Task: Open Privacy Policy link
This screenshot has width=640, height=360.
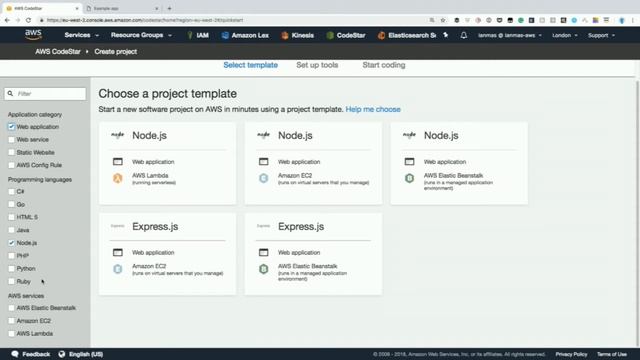Action: pyautogui.click(x=571, y=354)
